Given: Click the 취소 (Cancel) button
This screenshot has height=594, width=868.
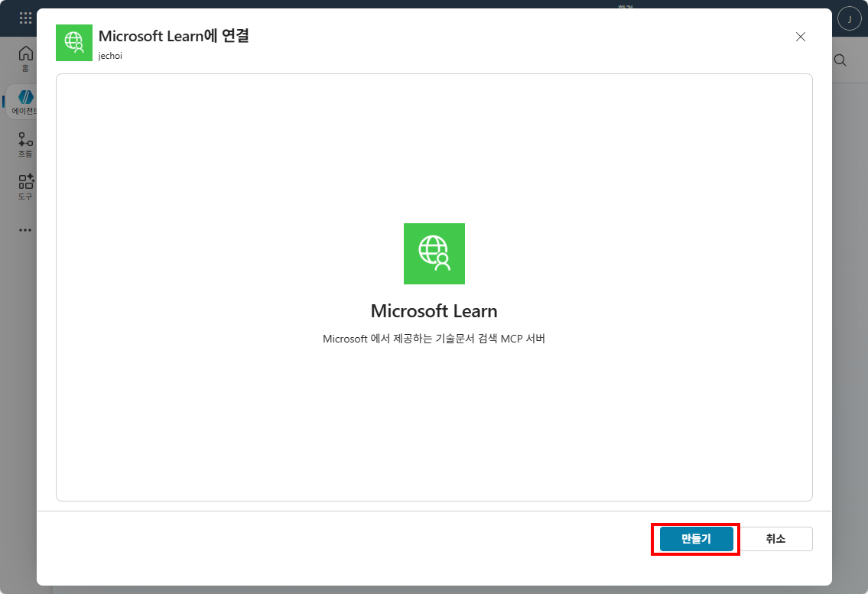Looking at the screenshot, I should pyautogui.click(x=775, y=539).
